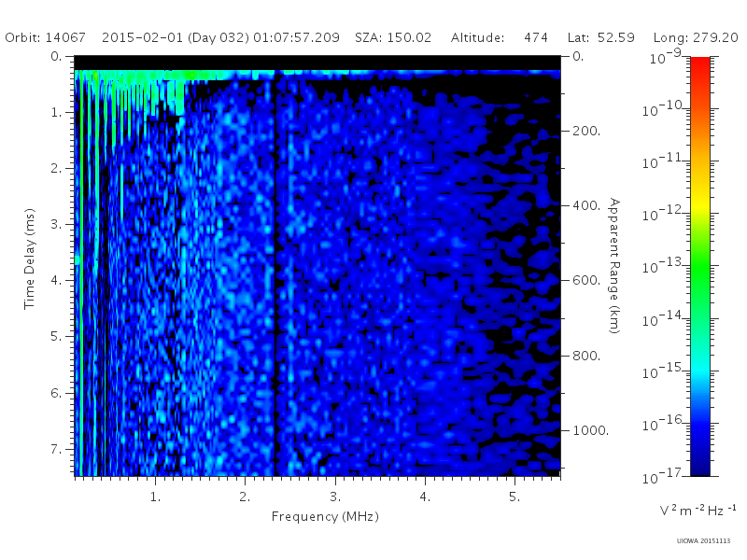The width and height of the screenshot is (747, 560).
Task: Click the timestamp '01:07:57.209'
Action: pos(296,37)
